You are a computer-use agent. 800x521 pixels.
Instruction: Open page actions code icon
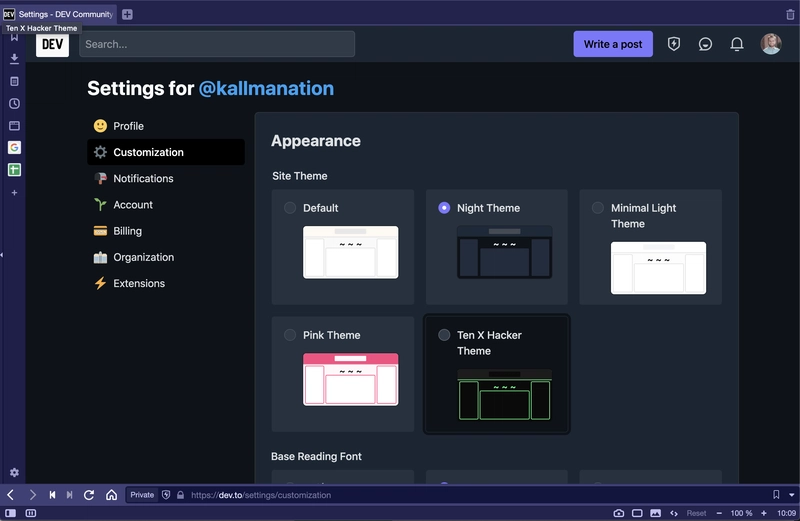click(x=674, y=513)
